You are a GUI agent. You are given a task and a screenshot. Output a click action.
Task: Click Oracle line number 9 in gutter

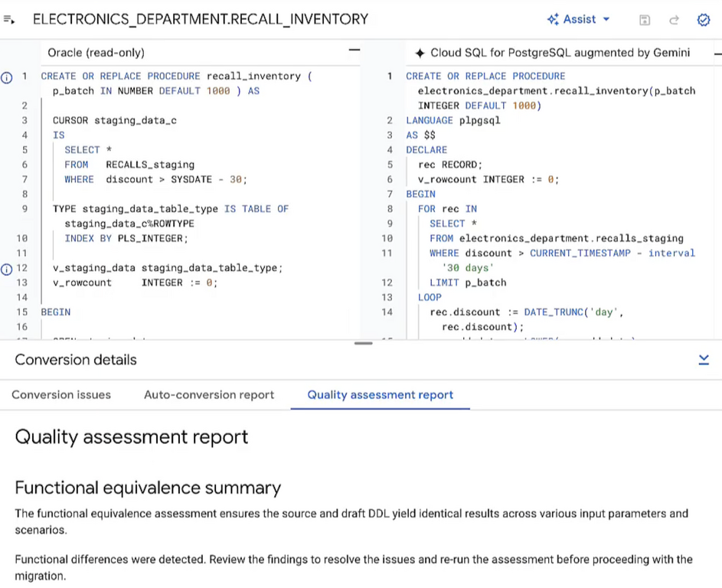(x=25, y=208)
